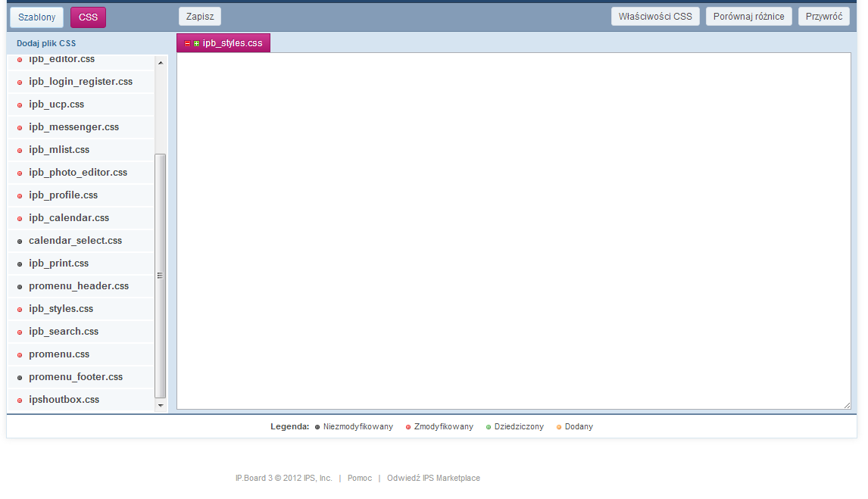Click the red status dot beside ipb_ucp.css

[x=20, y=105]
